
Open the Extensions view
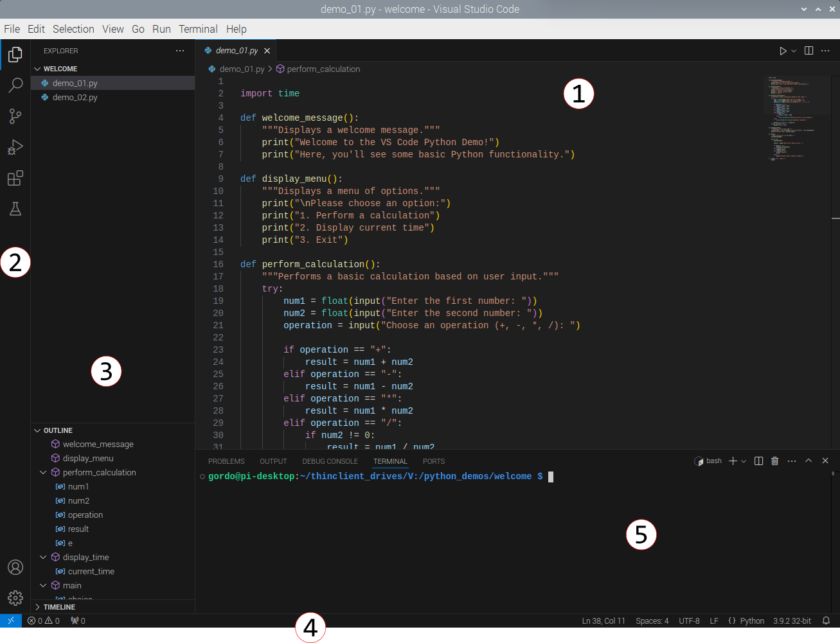(x=15, y=178)
